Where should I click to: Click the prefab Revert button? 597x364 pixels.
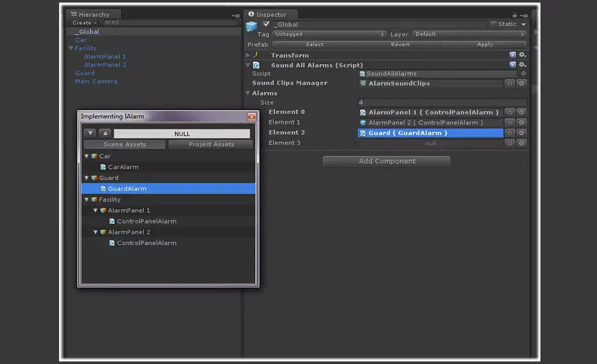tap(400, 45)
